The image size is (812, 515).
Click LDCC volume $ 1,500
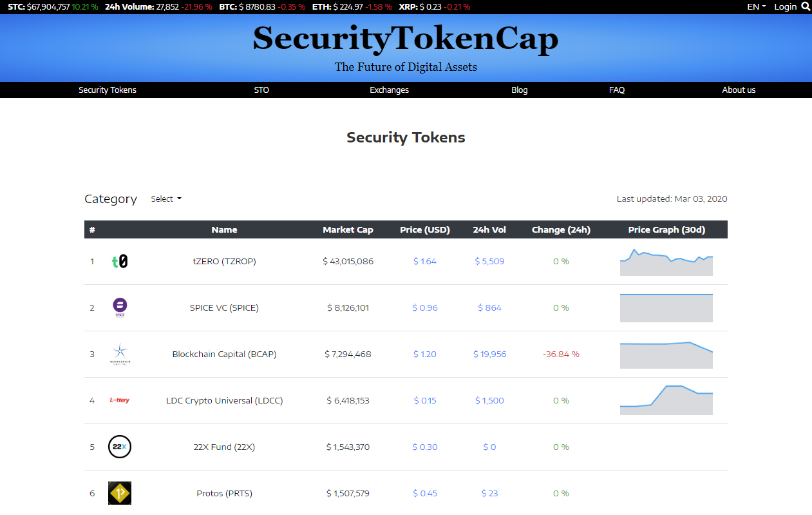coord(489,400)
